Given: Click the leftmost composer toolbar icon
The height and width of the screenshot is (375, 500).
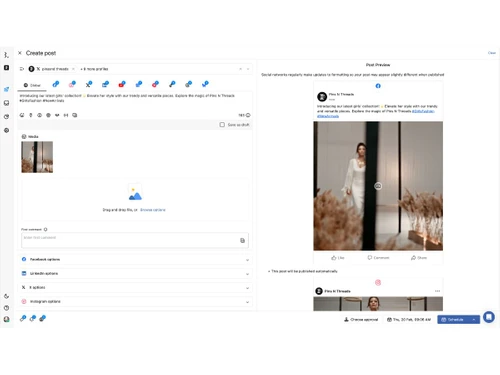Looking at the screenshot, I should pos(22,115).
